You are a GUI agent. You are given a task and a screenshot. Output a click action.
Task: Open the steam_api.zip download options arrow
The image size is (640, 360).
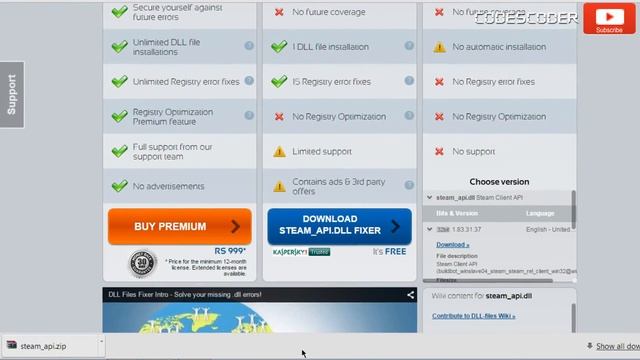101,341
